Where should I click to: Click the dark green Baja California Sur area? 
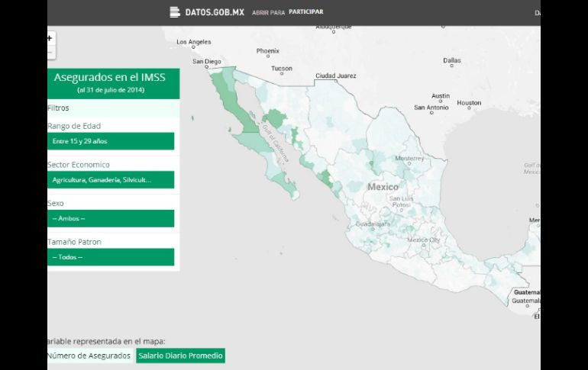coord(284,179)
